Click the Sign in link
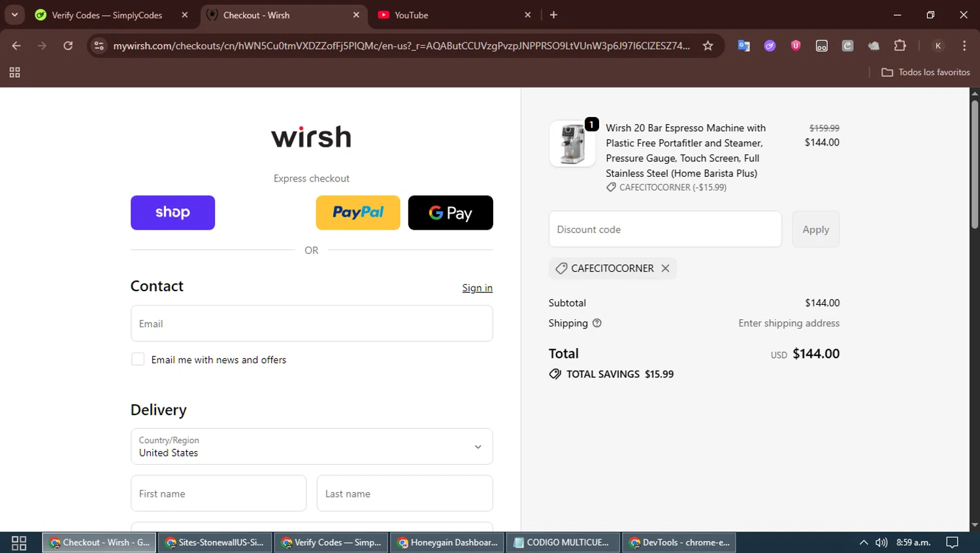This screenshot has height=553, width=980. tap(478, 288)
